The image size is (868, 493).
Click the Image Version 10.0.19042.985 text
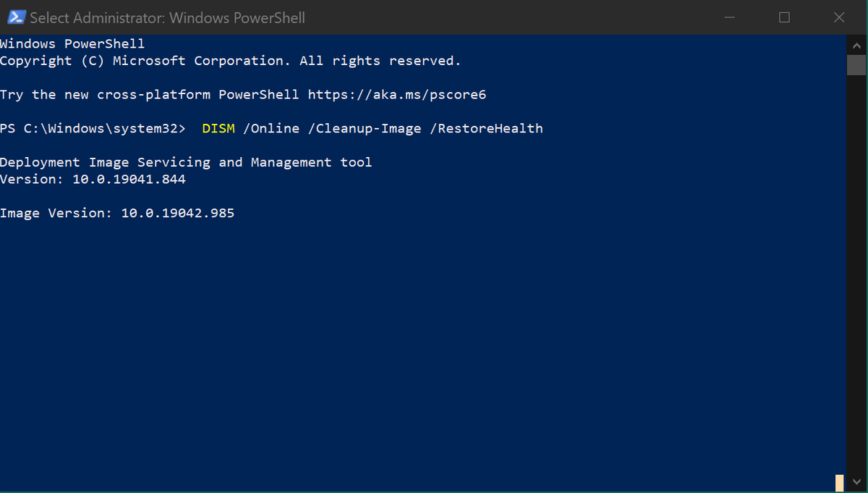point(117,213)
